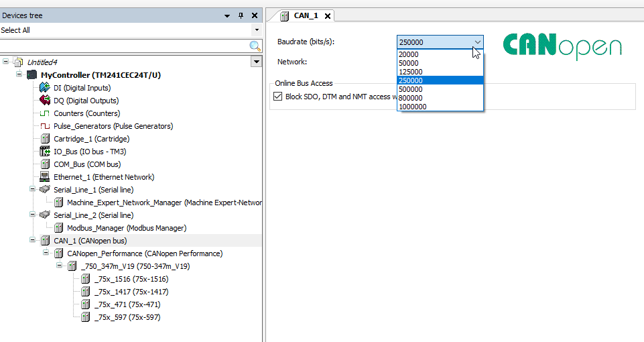Open the Devices tree panel options arrow
The width and height of the screenshot is (644, 342).
tap(227, 16)
